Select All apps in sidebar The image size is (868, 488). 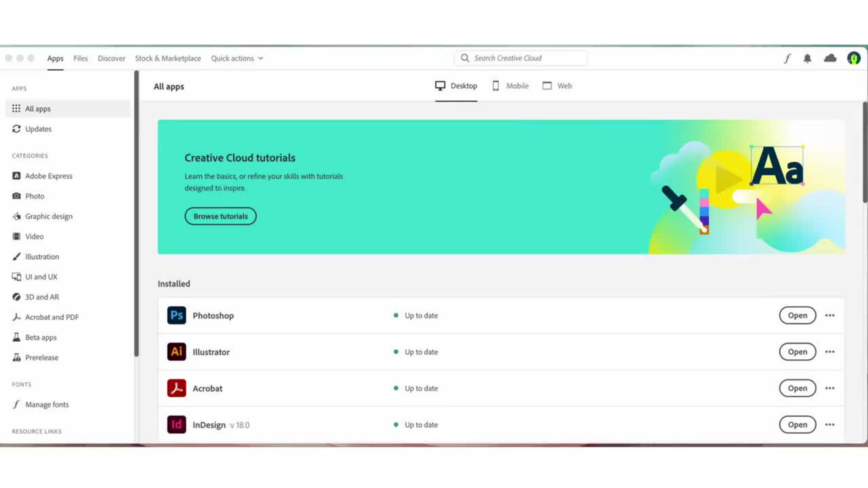68,108
